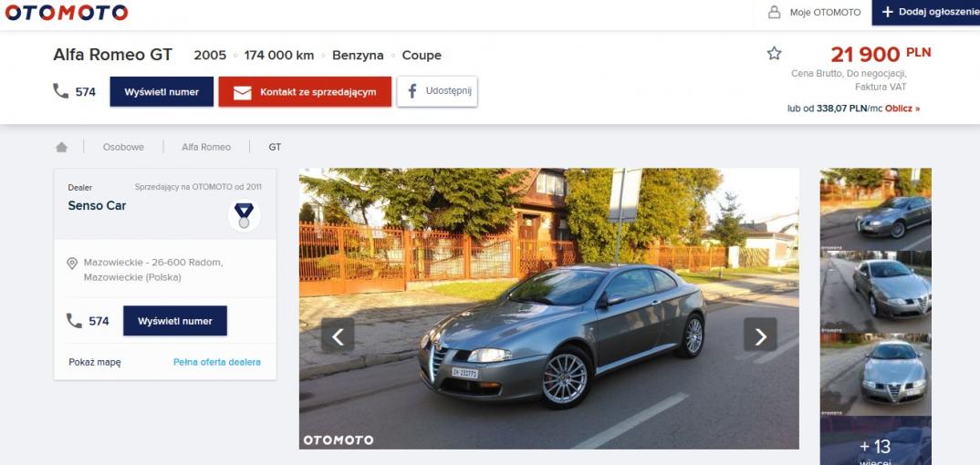980x465 pixels.
Task: Click Oblicz financing link
Action: click(902, 108)
